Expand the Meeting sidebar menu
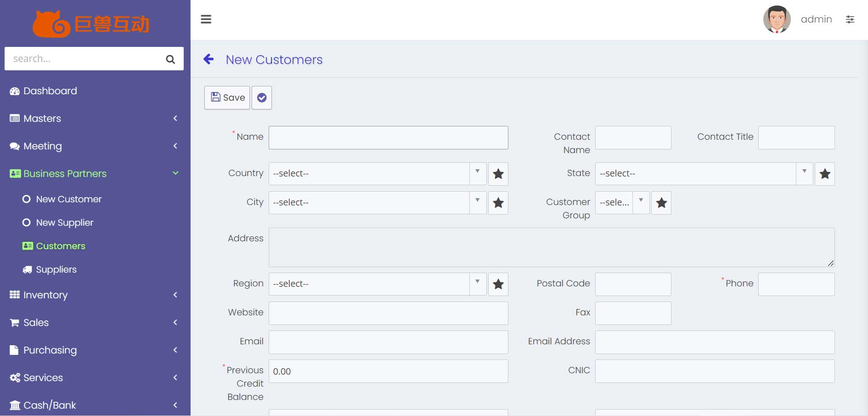 (95, 146)
